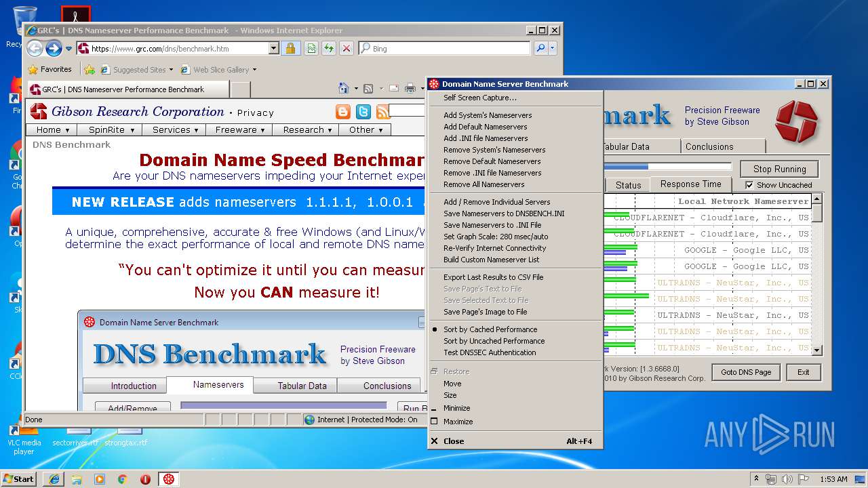Viewport: 868px width, 488px height.
Task: Expand the address bar URL dropdown
Action: tap(273, 48)
